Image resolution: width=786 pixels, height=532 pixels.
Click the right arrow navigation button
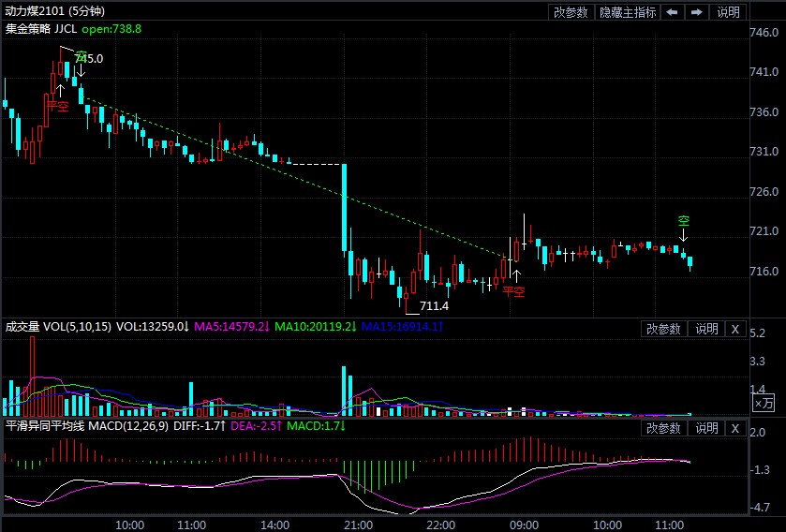[696, 12]
